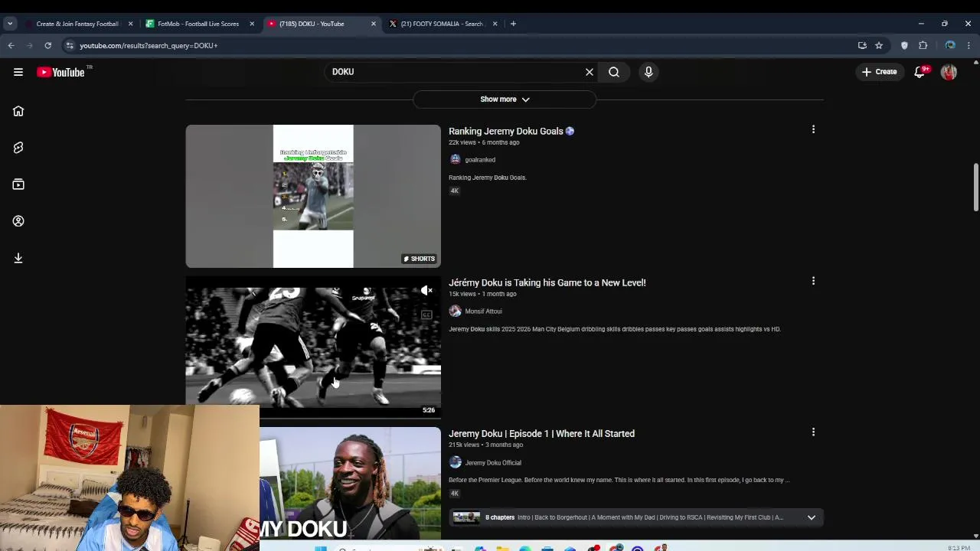Click the inline preview progress bar
This screenshot has width=980, height=551.
[313, 418]
